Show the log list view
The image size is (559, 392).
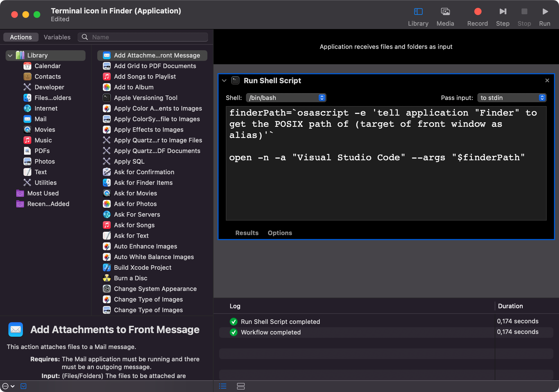[223, 386]
